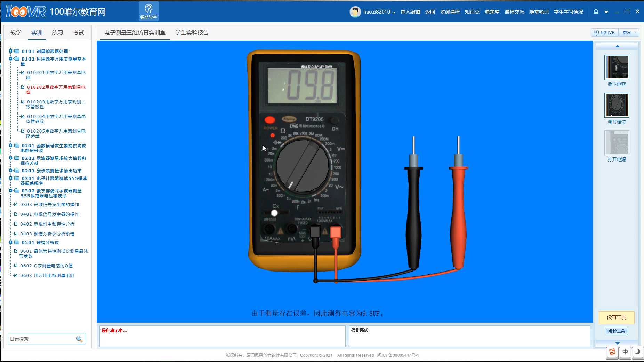The height and width of the screenshot is (362, 644).
Task: Click the 100VR logo
Action: [x=26, y=11]
